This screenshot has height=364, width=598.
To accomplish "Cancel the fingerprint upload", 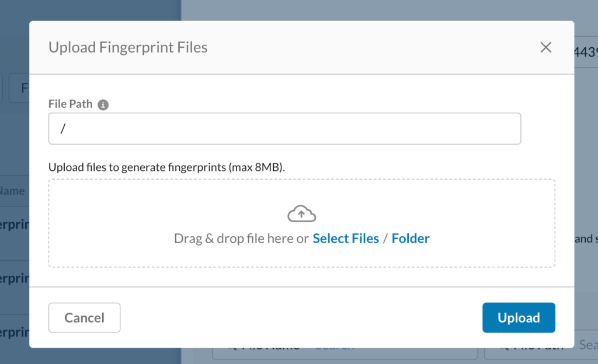I will click(84, 317).
